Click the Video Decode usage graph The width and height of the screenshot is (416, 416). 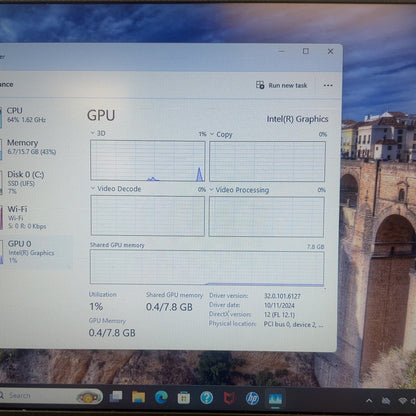click(x=148, y=216)
